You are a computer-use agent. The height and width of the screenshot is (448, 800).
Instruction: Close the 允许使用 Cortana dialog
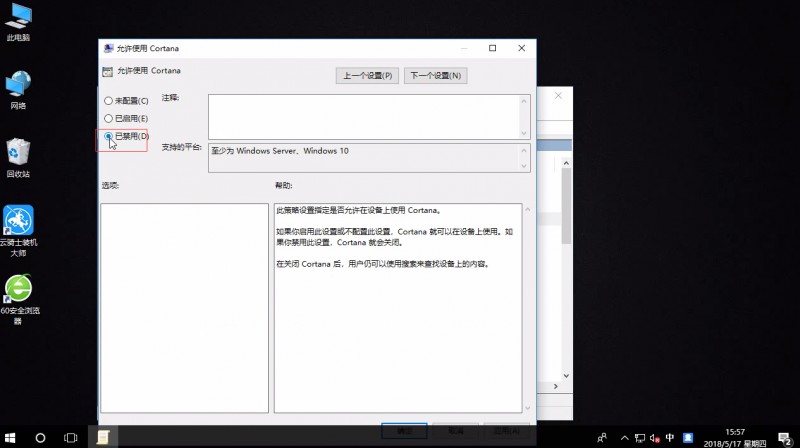point(521,48)
